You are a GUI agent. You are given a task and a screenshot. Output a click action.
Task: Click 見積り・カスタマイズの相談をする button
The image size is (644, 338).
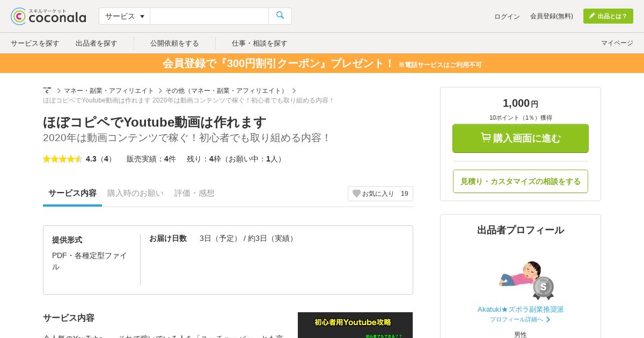tap(521, 181)
